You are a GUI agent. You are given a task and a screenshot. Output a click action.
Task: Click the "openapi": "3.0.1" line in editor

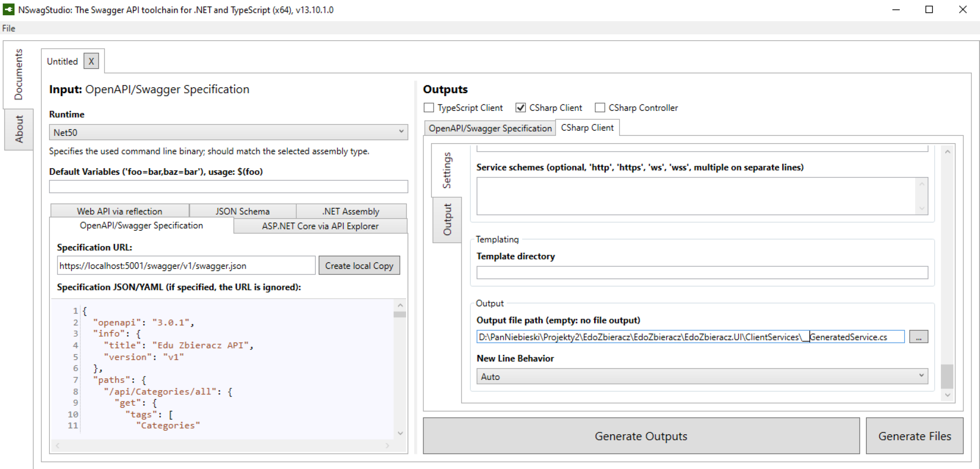point(143,322)
